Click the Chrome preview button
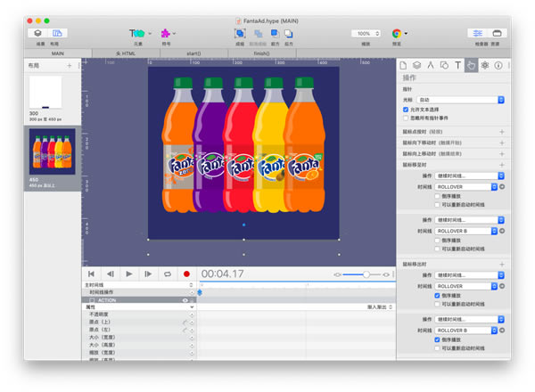Image resolution: width=535 pixels, height=392 pixels. tap(397, 34)
